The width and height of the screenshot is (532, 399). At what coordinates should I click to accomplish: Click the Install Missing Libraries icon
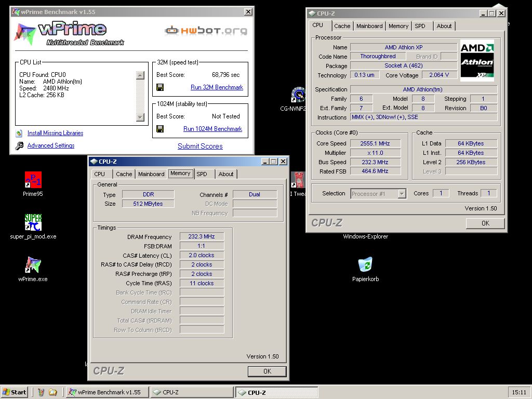coord(19,133)
